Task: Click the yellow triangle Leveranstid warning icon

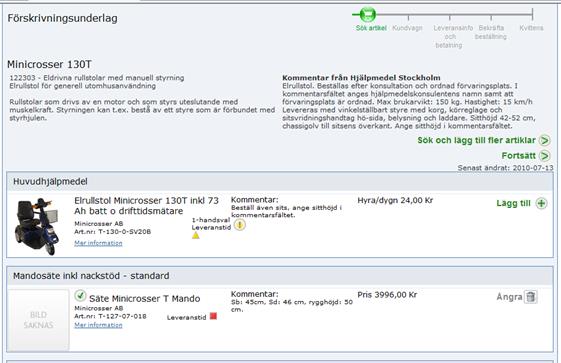Action: coord(196,235)
